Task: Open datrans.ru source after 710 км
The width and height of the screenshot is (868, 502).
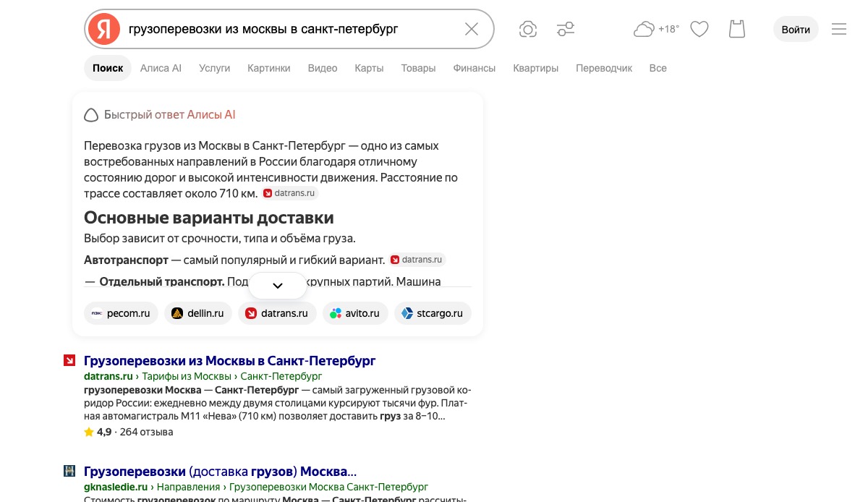Action: point(290,193)
